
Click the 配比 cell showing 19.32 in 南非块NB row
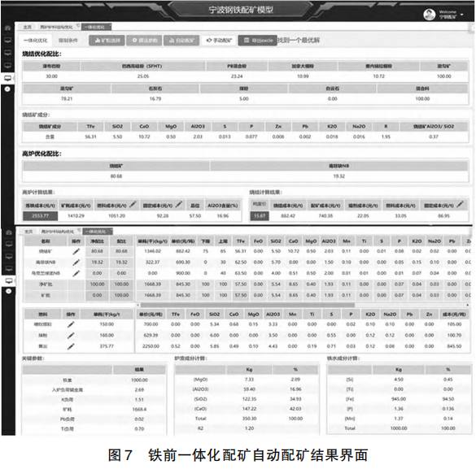click(121, 263)
